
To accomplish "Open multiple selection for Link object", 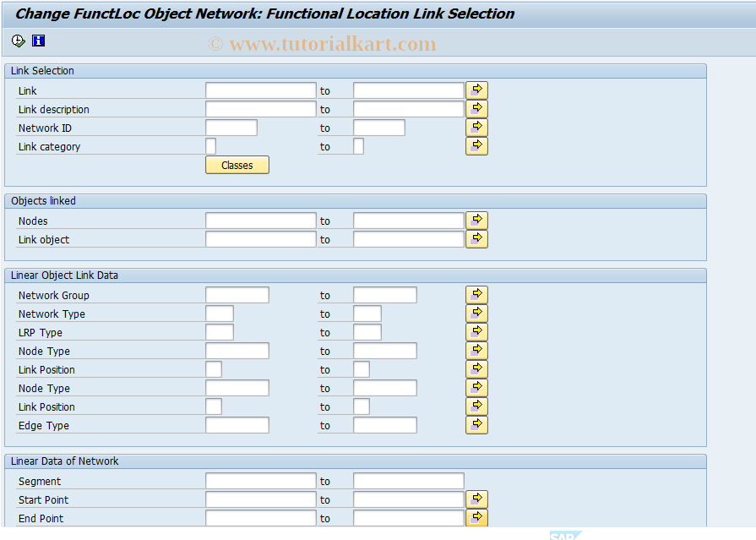I will tap(477, 239).
